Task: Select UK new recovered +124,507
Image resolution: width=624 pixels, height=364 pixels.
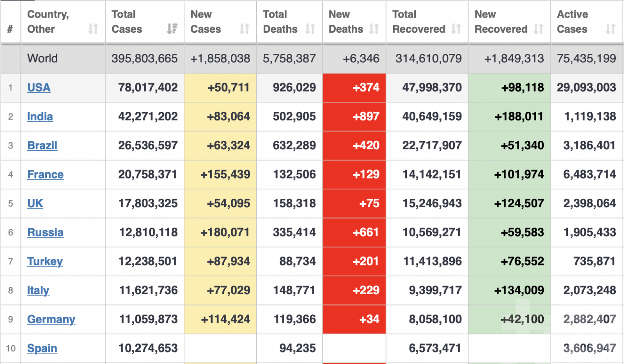Action: click(519, 203)
